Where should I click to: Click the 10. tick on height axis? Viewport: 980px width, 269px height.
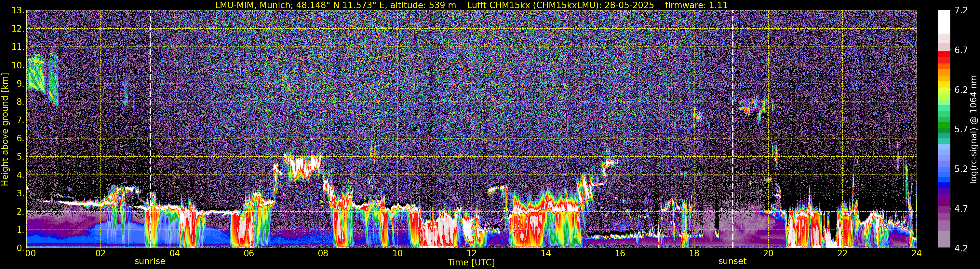point(18,65)
